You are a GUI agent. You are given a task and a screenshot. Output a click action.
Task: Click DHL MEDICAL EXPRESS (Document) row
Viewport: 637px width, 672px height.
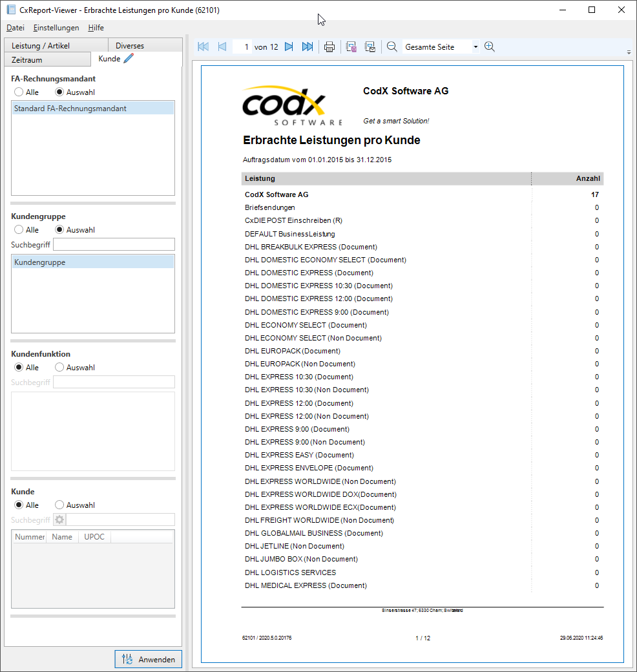click(x=422, y=585)
